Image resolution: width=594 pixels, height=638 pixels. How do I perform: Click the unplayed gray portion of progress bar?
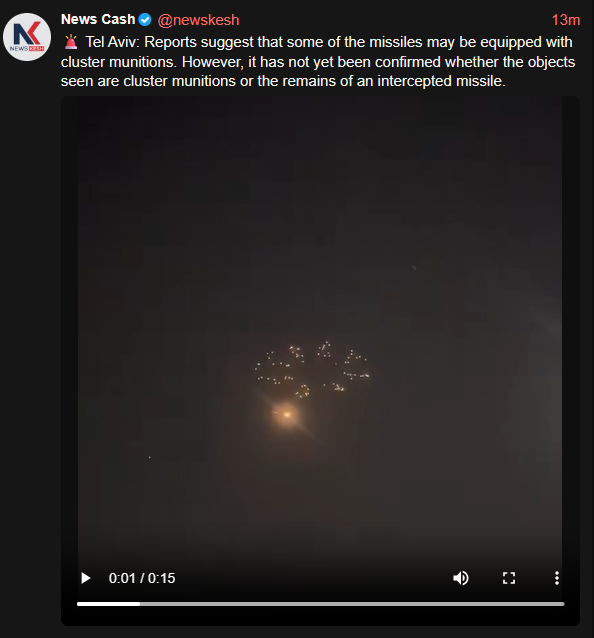click(352, 604)
